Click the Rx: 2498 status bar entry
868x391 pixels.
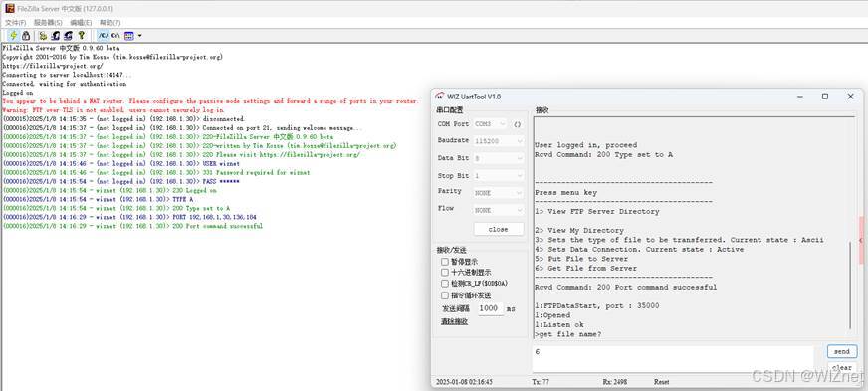[615, 382]
